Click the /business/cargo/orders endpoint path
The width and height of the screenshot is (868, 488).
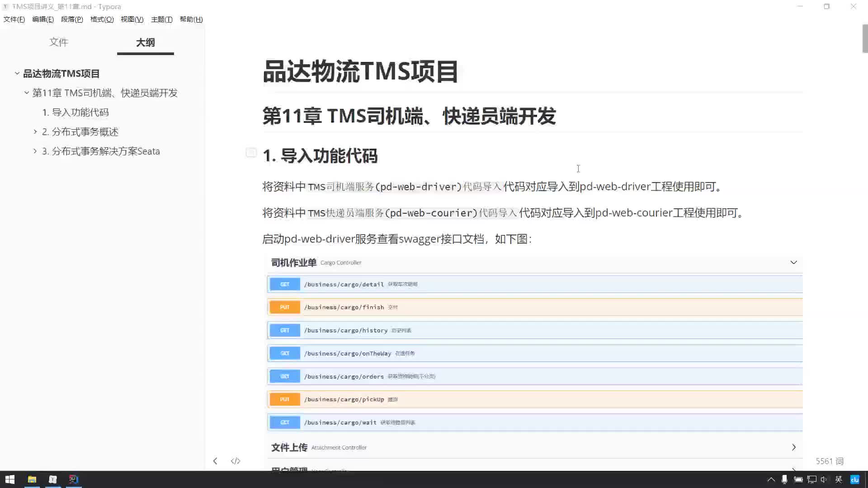point(344,376)
